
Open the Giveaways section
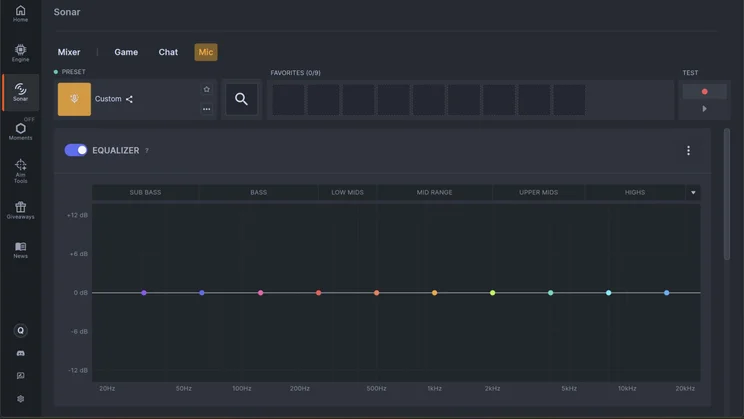coord(20,210)
